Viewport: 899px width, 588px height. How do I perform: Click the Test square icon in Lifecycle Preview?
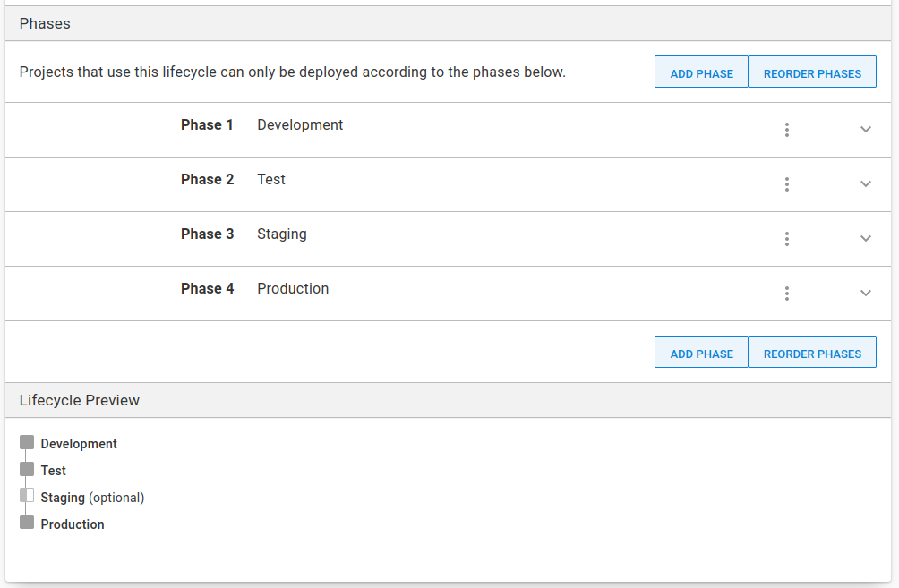tap(27, 469)
